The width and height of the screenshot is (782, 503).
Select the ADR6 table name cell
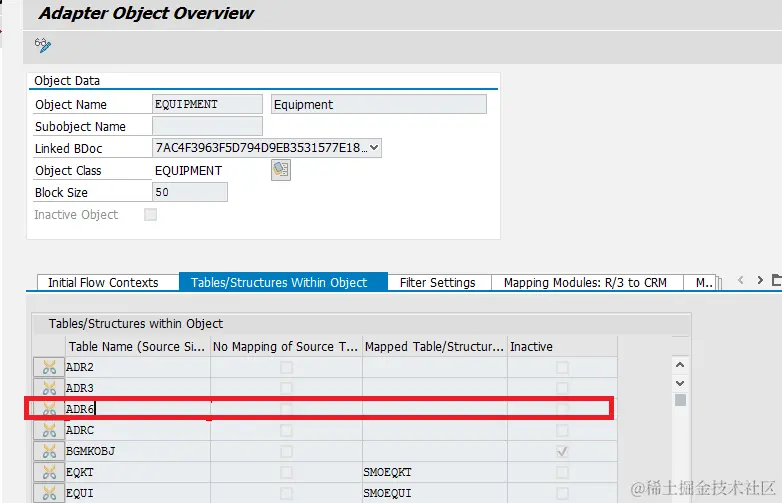click(138, 409)
